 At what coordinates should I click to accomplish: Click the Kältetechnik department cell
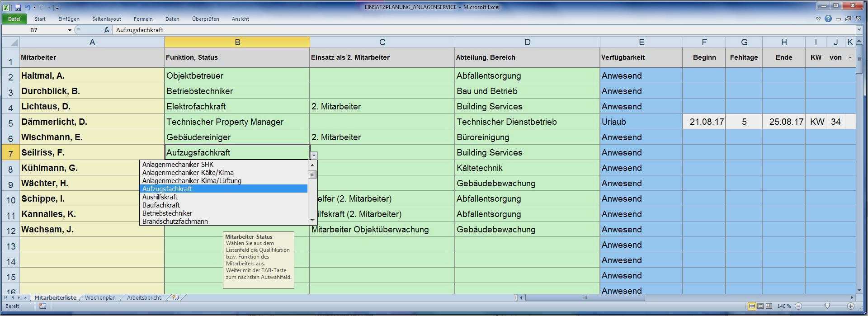(x=528, y=168)
